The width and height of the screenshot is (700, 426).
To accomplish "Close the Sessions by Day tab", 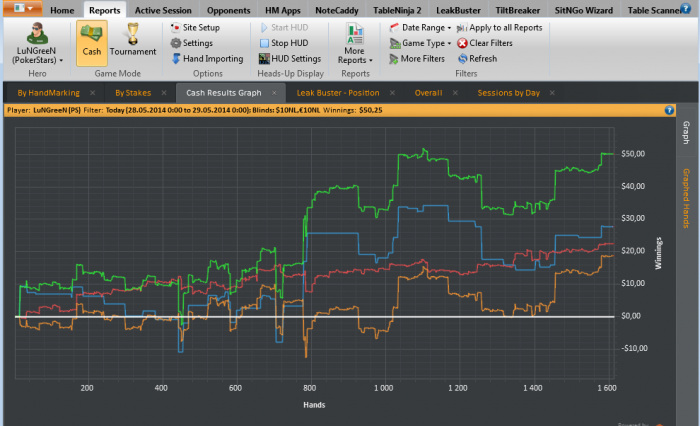I will click(552, 93).
